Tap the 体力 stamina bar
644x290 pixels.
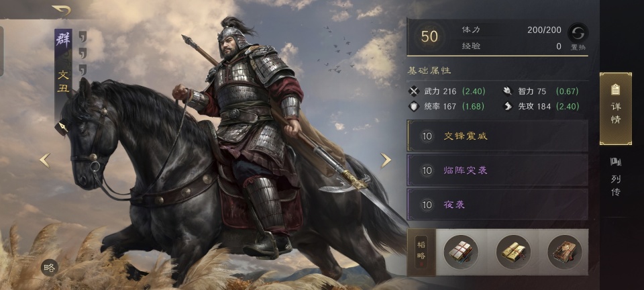(511, 30)
